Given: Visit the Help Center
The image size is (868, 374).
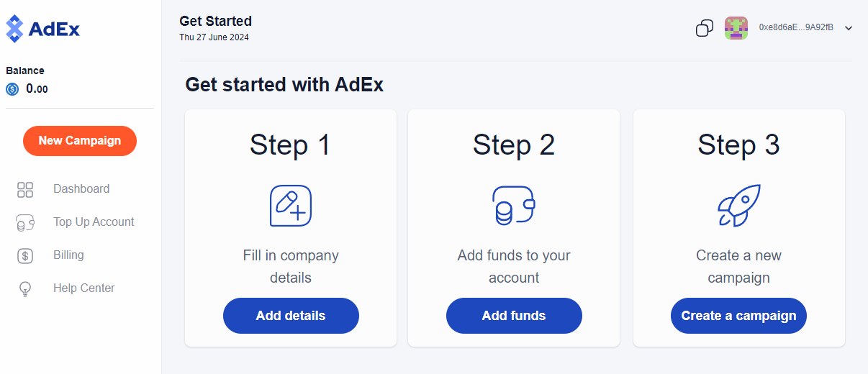Looking at the screenshot, I should point(83,288).
